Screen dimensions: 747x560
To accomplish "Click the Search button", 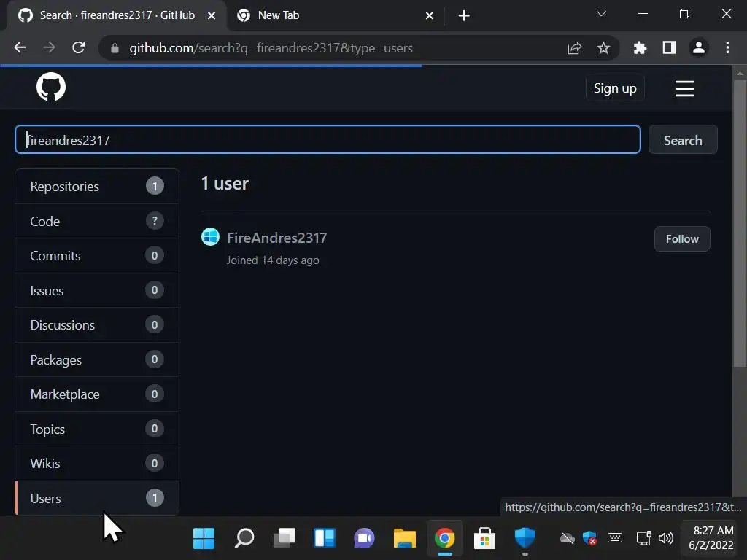I will [x=683, y=139].
